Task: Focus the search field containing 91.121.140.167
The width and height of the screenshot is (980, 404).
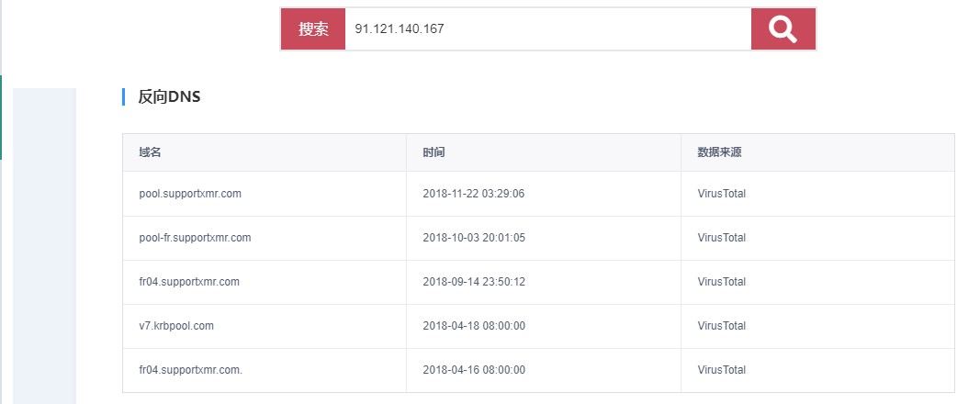Action: pyautogui.click(x=548, y=28)
